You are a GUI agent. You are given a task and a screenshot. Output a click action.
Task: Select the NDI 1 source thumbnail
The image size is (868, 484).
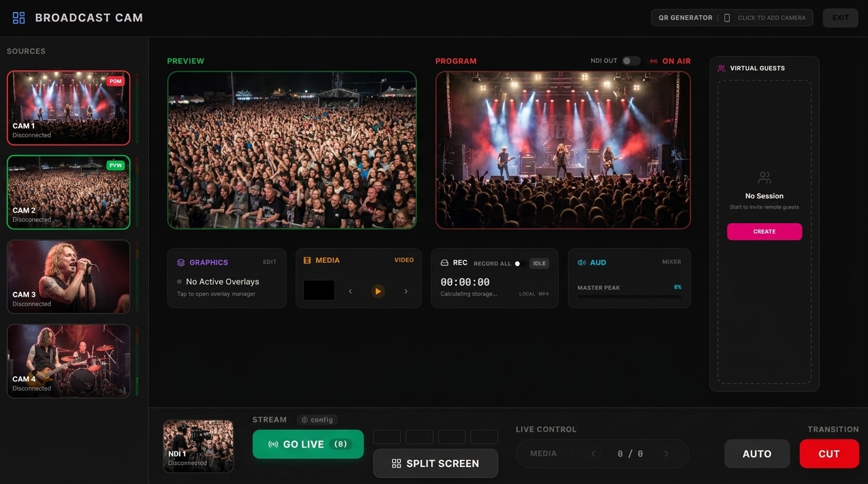pyautogui.click(x=198, y=446)
